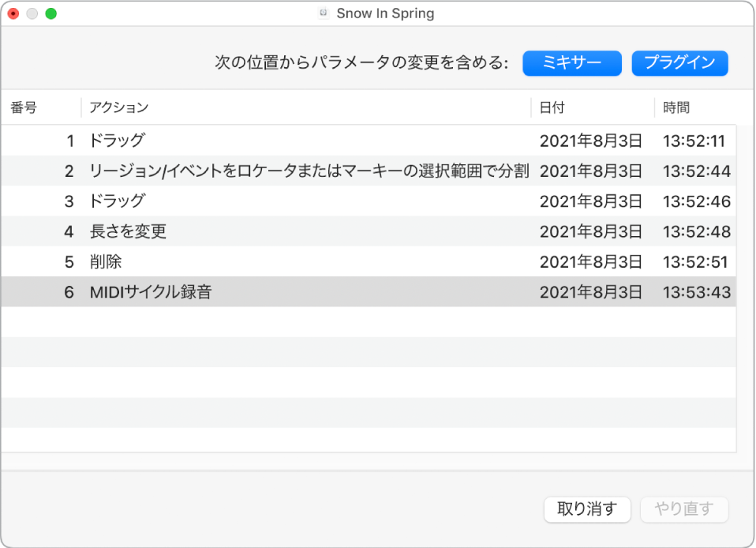Click the Snow In Spring window title
Viewport: 756px width, 548px height.
coord(385,13)
